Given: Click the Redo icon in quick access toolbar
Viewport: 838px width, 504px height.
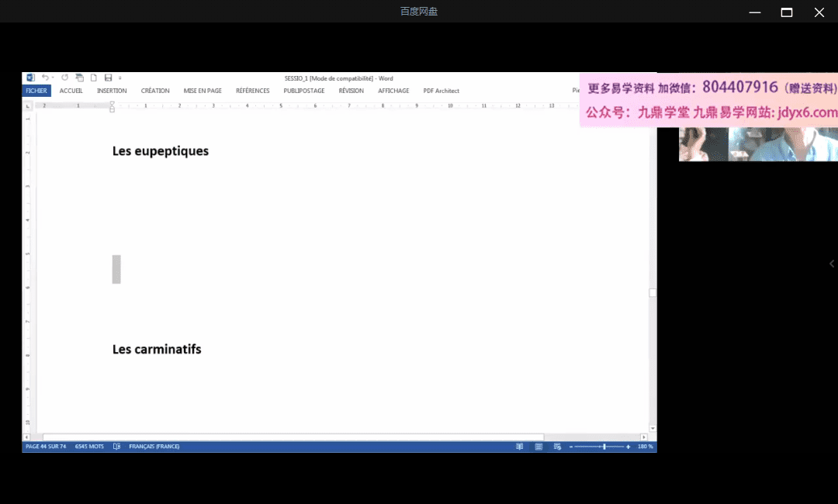Looking at the screenshot, I should [64, 78].
